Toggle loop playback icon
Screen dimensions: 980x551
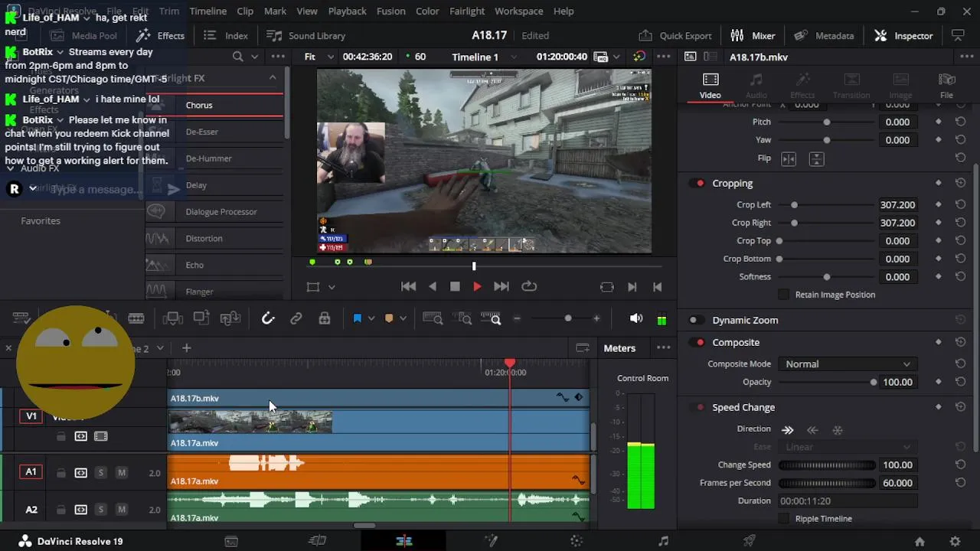pos(529,286)
